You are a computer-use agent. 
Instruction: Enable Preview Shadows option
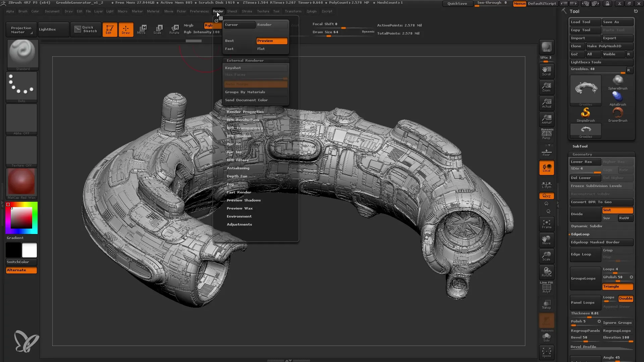pyautogui.click(x=244, y=200)
